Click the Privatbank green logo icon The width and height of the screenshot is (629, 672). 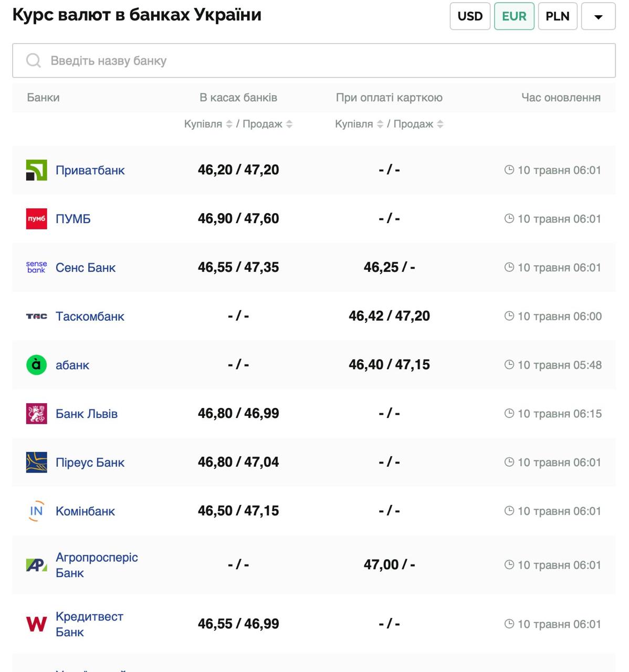(x=36, y=170)
